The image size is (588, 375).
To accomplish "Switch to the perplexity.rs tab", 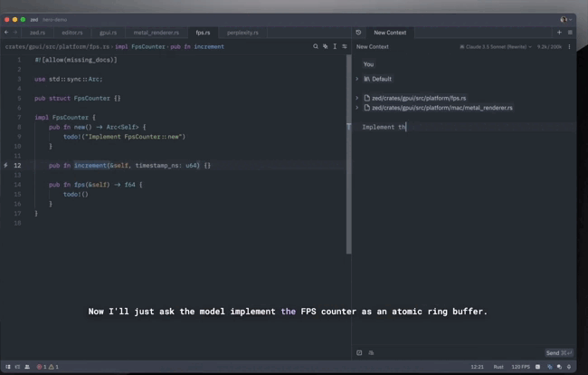I will tap(242, 32).
